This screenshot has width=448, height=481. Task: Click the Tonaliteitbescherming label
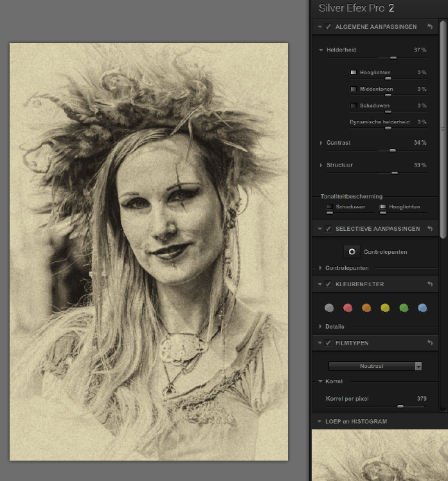pyautogui.click(x=352, y=196)
